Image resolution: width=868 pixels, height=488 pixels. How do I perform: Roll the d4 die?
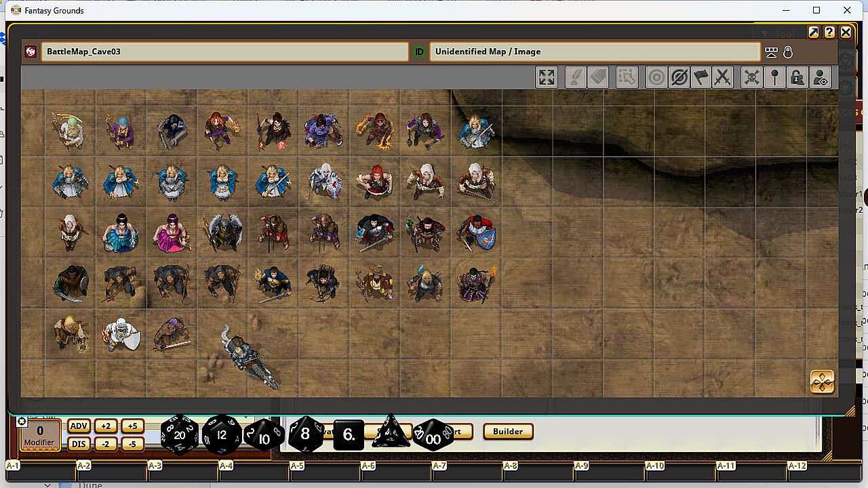tap(391, 432)
